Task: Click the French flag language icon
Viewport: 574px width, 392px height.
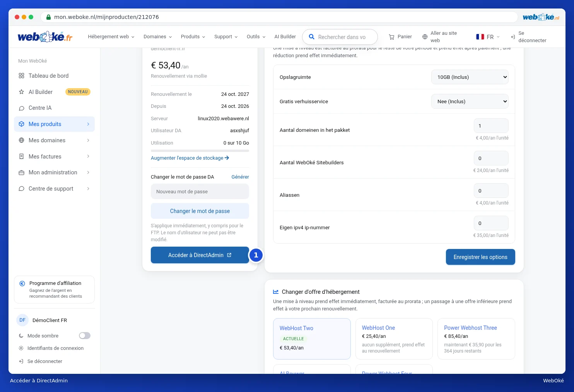Action: tap(480, 37)
